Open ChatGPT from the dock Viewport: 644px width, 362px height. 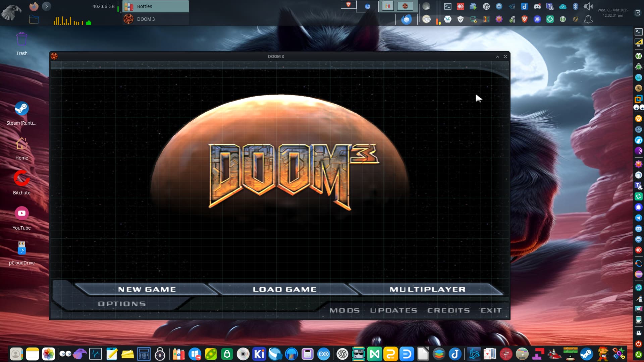[342, 354]
